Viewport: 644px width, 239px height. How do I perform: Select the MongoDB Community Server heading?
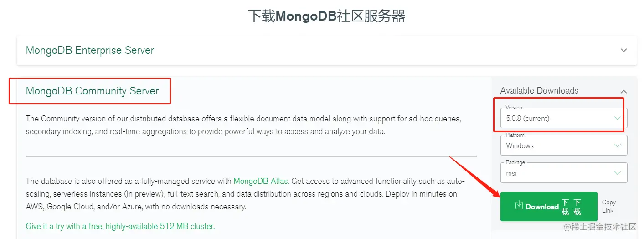(92, 91)
